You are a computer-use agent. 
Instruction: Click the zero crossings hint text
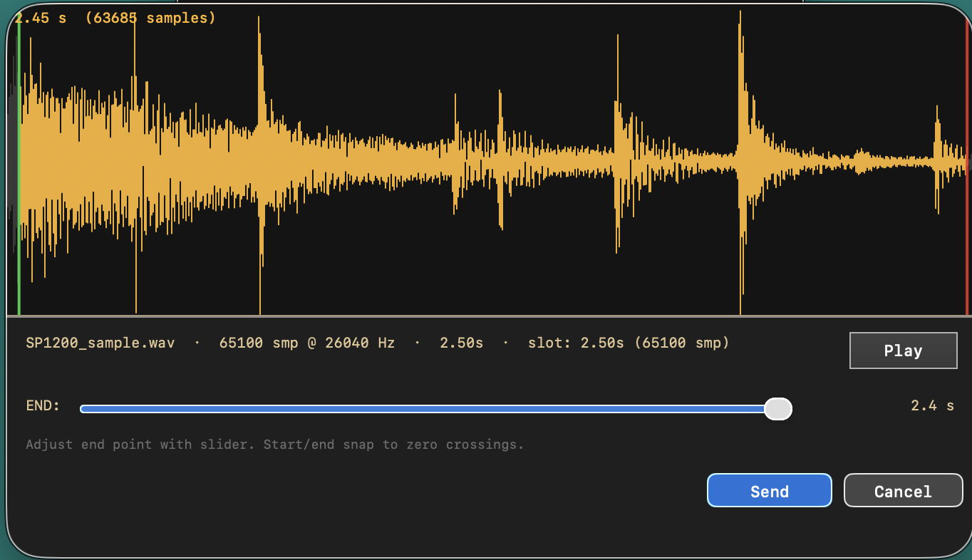pyautogui.click(x=275, y=445)
